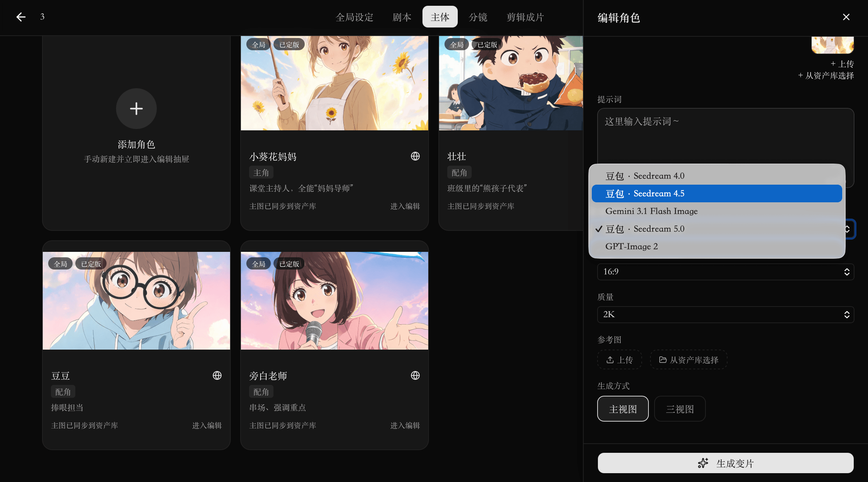
Task: Click upload arrow icon under 参考图
Action: (x=610, y=359)
